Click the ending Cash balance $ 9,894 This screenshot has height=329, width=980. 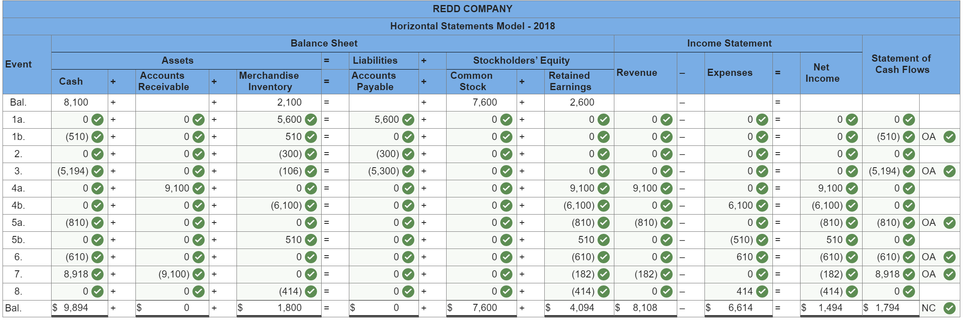click(70, 308)
